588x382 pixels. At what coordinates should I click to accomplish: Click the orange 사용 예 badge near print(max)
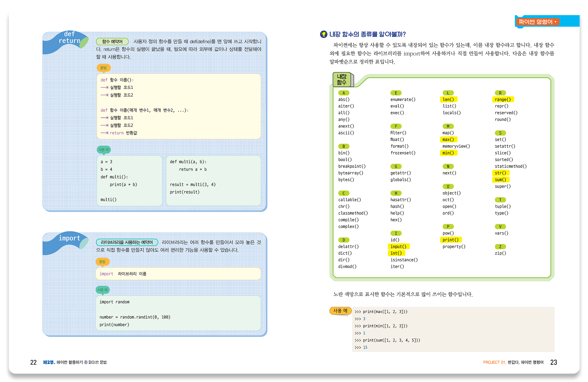click(340, 311)
